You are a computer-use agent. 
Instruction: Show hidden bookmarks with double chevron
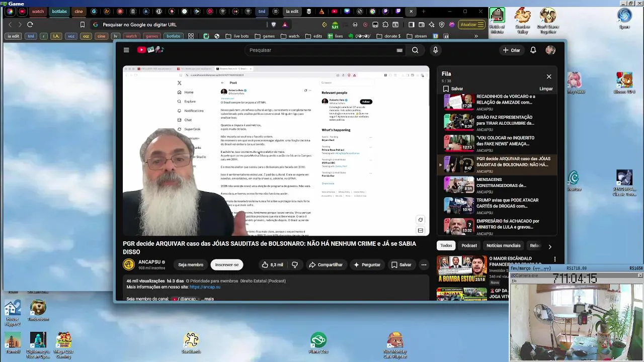click(x=476, y=36)
